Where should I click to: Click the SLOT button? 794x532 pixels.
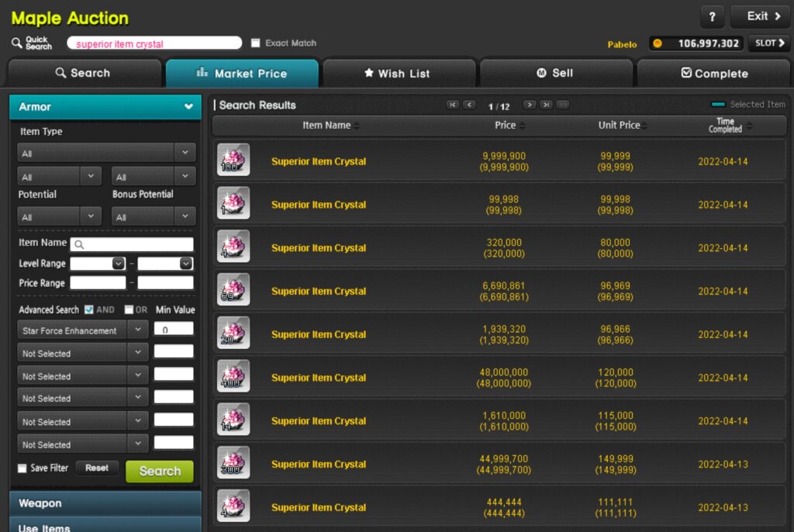[x=769, y=43]
